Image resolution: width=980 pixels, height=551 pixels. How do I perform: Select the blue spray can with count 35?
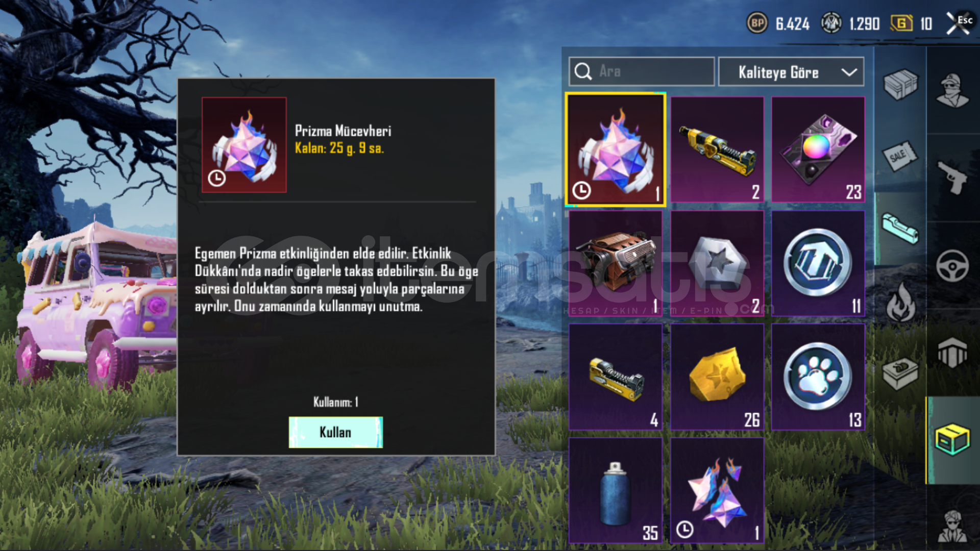(x=616, y=490)
